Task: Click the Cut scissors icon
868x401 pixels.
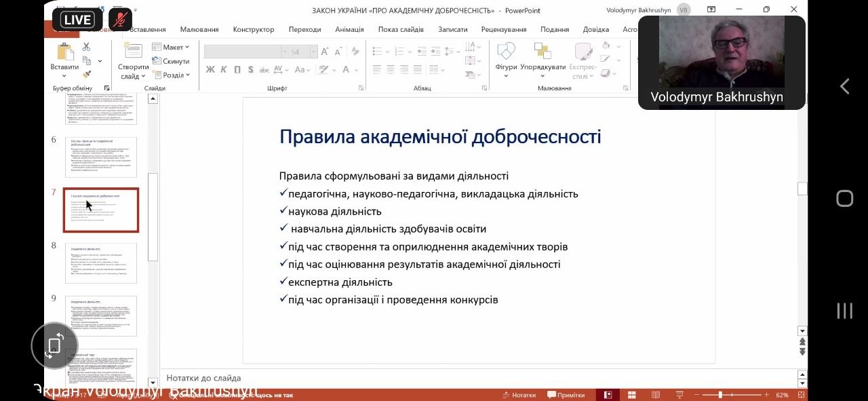Action: click(x=86, y=47)
